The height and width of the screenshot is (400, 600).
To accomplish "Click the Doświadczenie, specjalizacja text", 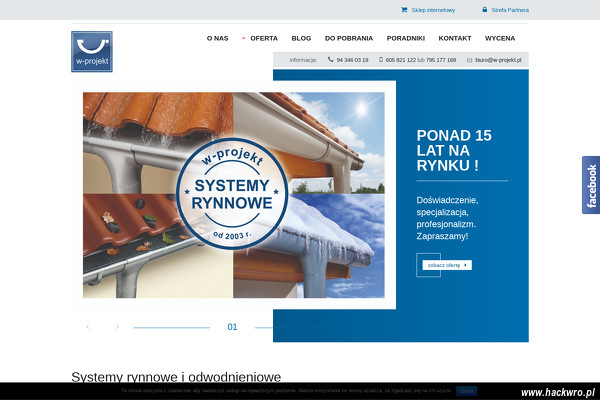I will click(x=447, y=218).
